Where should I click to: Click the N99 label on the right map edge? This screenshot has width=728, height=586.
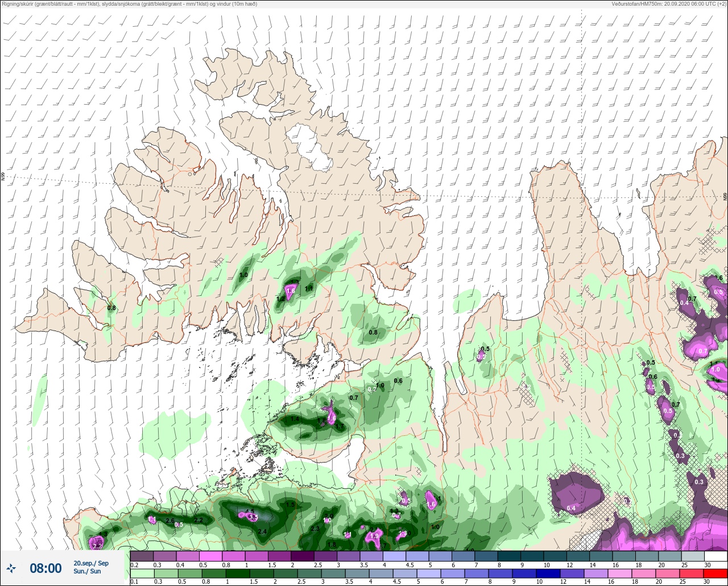pos(725,196)
